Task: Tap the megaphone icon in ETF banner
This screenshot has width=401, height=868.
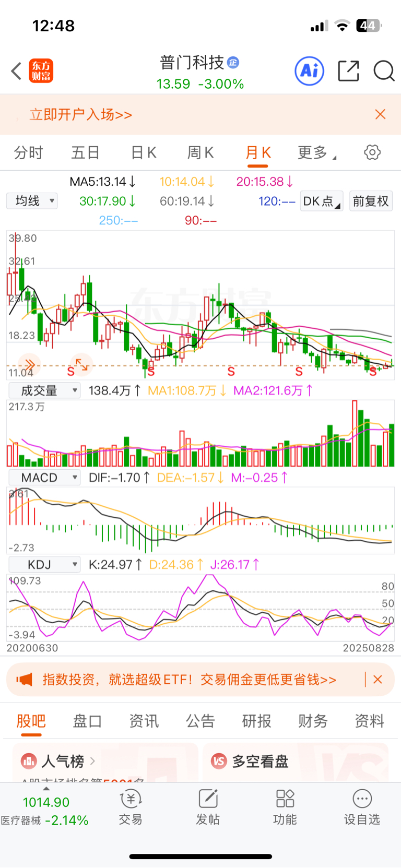Action: coord(25,679)
